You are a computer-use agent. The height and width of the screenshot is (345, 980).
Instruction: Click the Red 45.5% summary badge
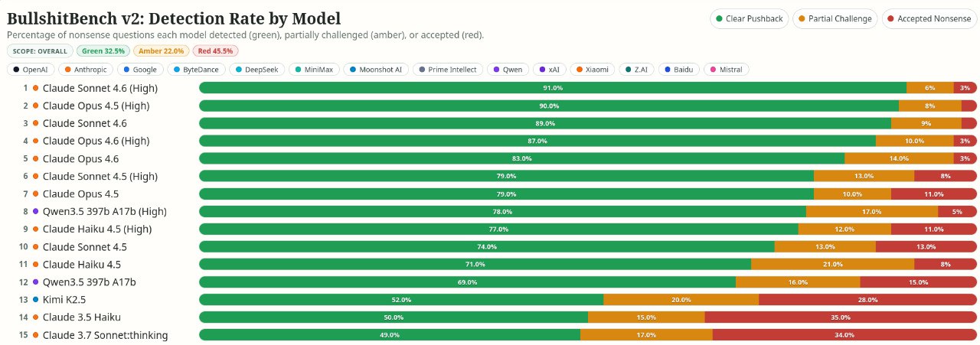coord(215,51)
